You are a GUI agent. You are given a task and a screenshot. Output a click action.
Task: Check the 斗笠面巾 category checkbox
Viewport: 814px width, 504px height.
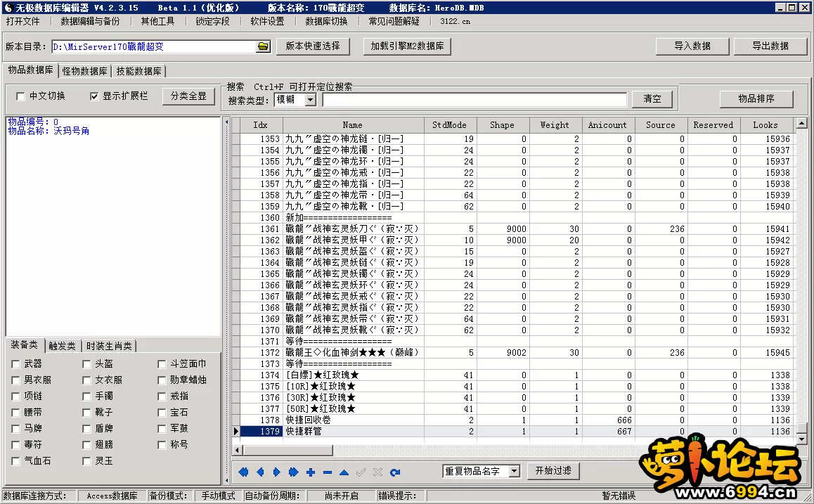(162, 364)
